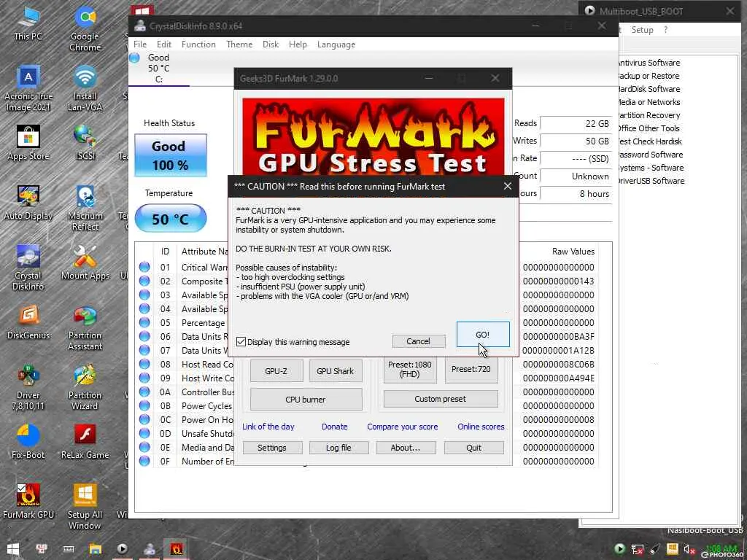
Task: Open Apps Store desktop icon
Action: [x=28, y=143]
